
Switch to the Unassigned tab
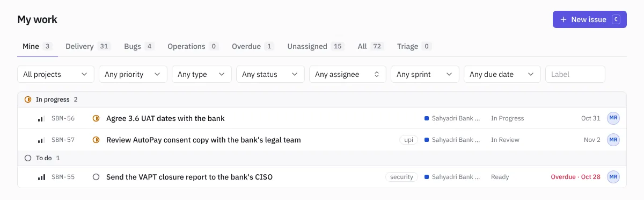pos(316,46)
